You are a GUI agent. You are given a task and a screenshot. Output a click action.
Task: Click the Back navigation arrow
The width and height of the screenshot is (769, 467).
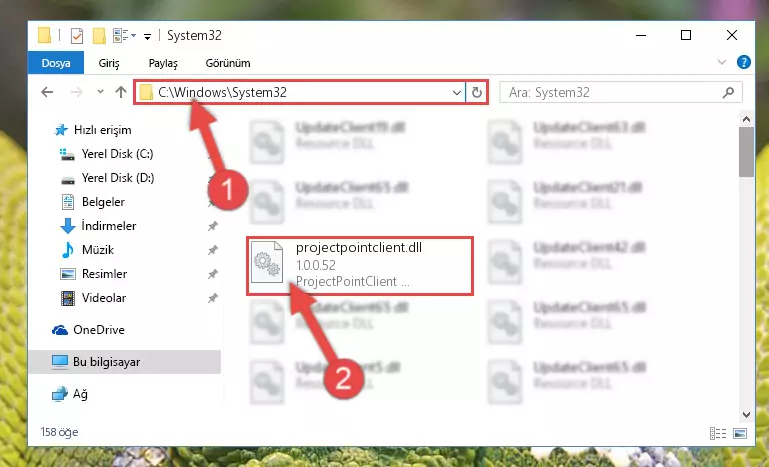(x=47, y=92)
